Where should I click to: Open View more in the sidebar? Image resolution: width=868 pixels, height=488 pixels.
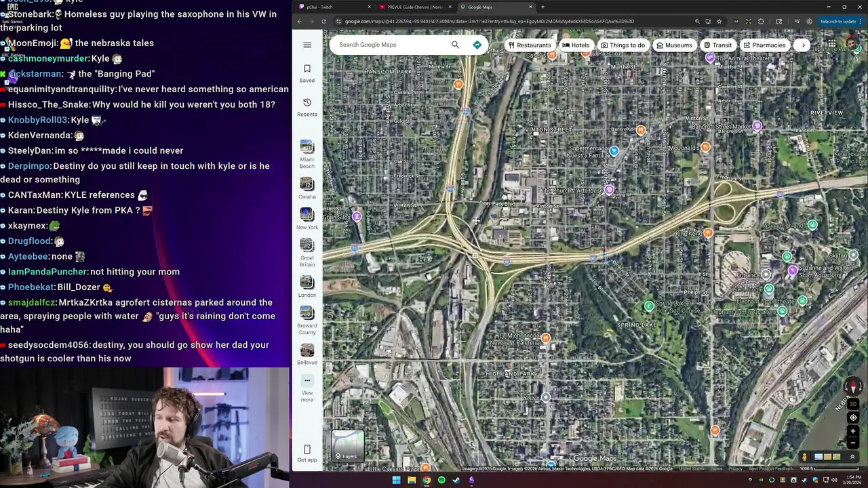(x=307, y=388)
